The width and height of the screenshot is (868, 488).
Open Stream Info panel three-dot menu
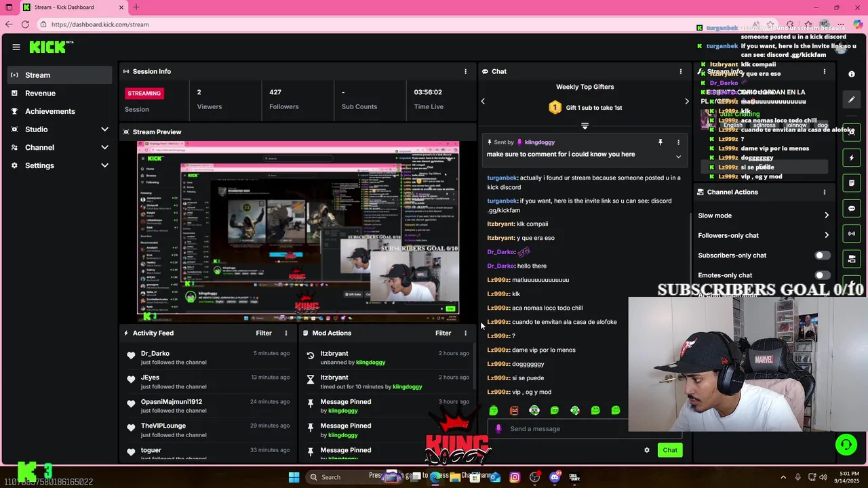coord(825,71)
